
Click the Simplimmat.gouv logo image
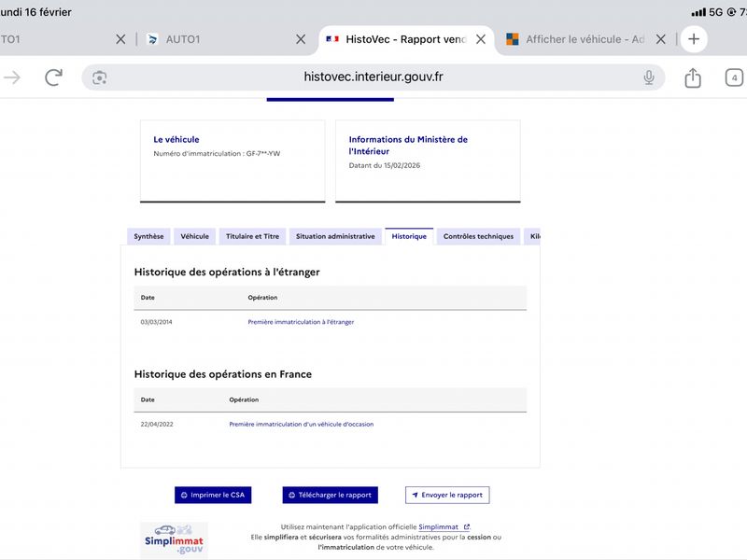click(174, 539)
